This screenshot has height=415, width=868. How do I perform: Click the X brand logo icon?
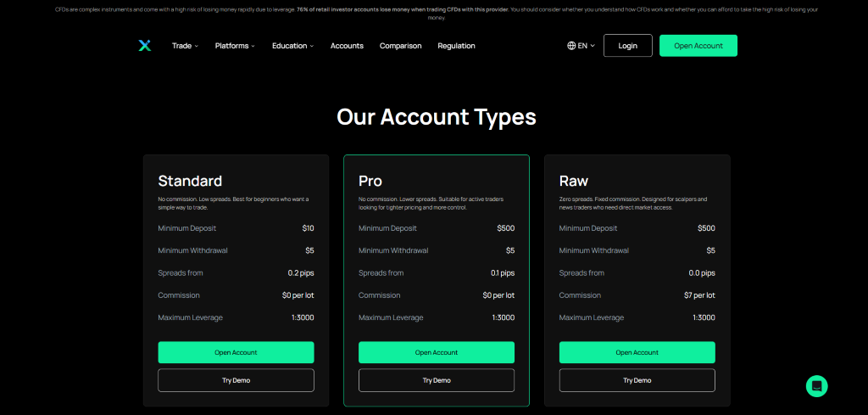click(144, 46)
